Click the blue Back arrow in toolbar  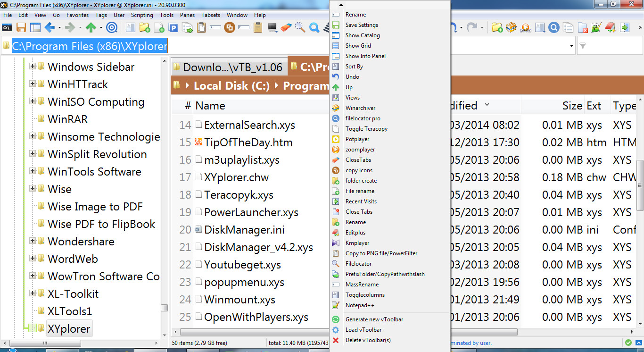(x=50, y=28)
